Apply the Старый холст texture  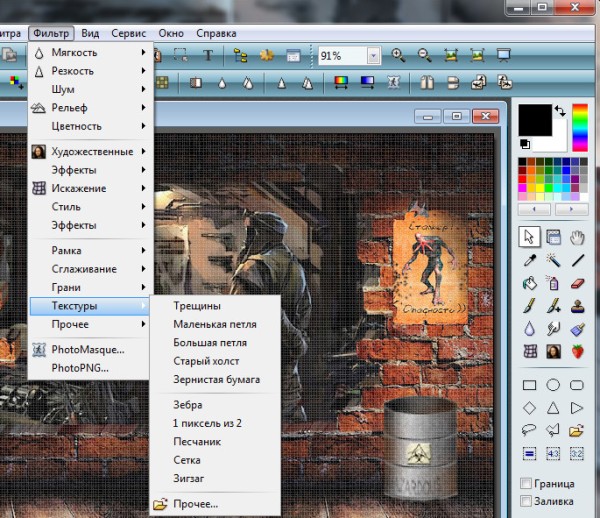(206, 361)
